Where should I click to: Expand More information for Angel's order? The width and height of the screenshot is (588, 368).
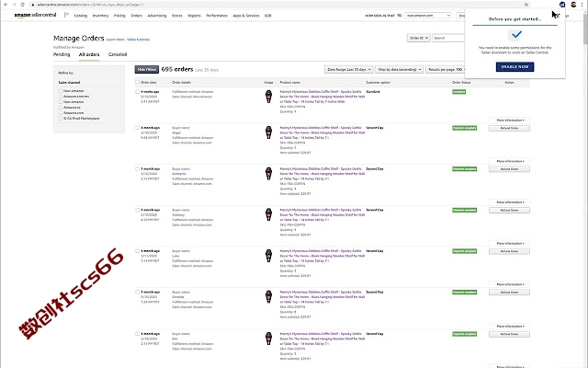click(509, 161)
